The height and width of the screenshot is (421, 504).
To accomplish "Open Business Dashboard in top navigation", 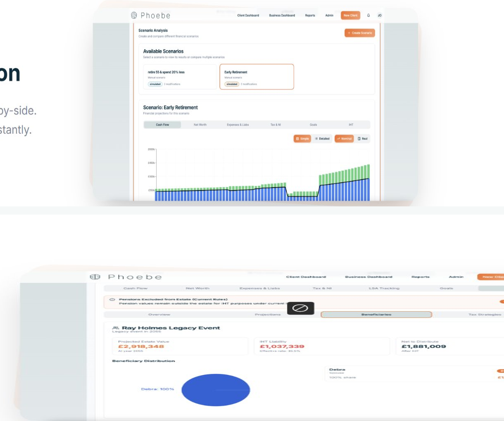I will (282, 15).
